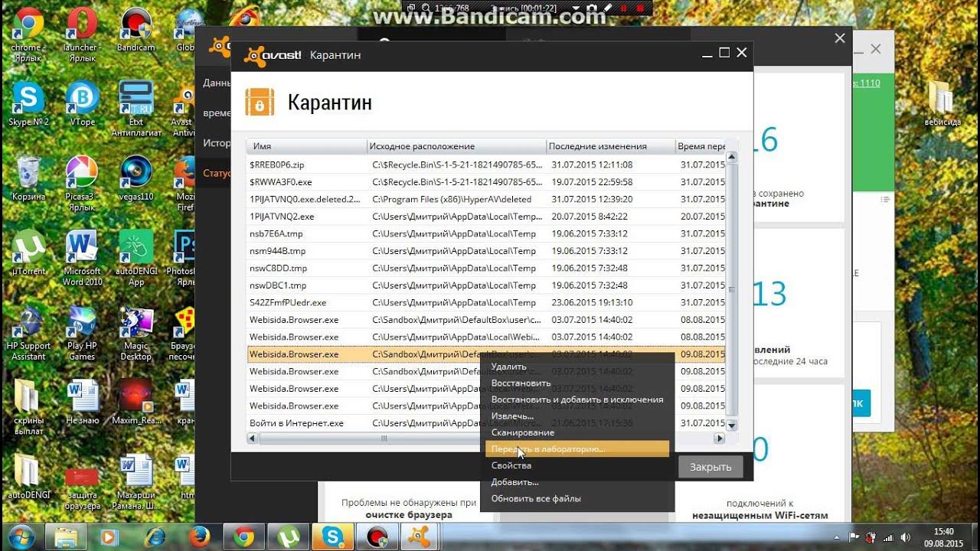Select the nswC8DD.tmp quarantine row
980x551 pixels.
click(485, 268)
